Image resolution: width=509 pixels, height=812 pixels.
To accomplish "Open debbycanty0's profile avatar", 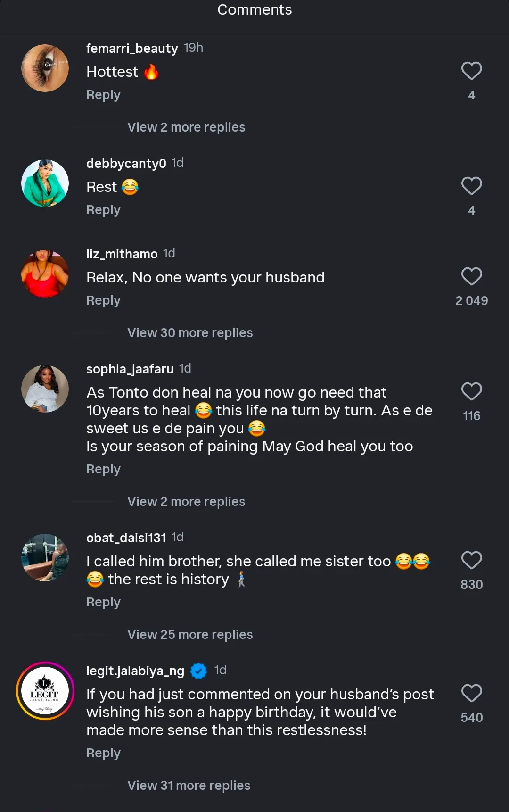I will click(x=45, y=183).
